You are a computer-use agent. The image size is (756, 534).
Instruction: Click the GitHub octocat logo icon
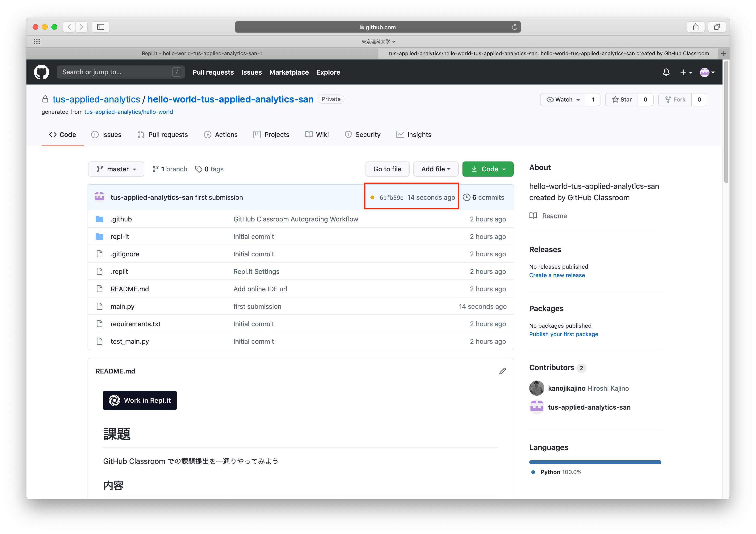[x=43, y=72]
